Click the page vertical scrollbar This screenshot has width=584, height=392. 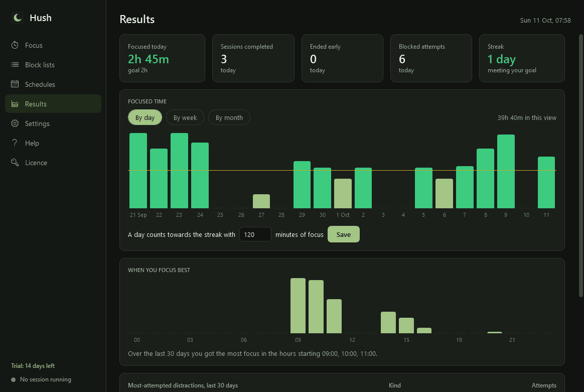[x=580, y=166]
